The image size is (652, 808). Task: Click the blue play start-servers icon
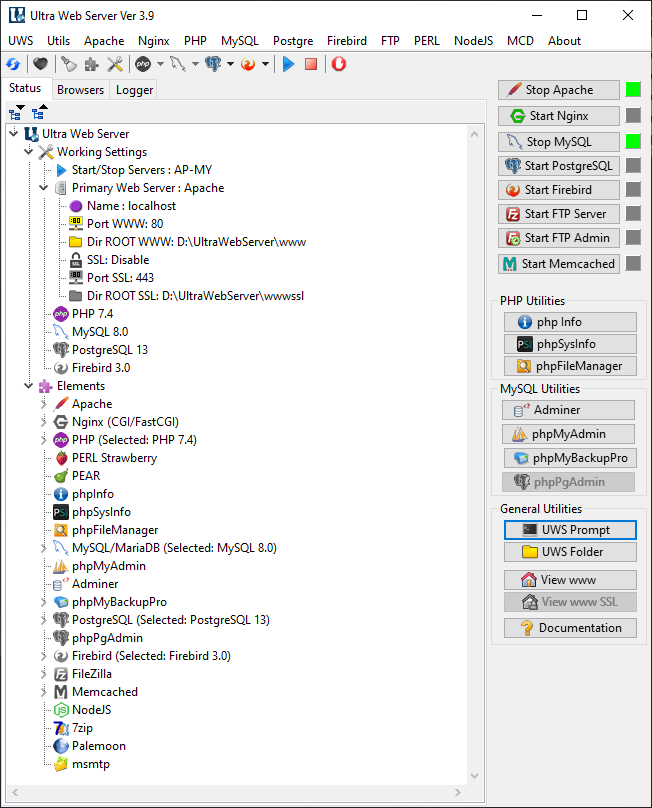(288, 64)
